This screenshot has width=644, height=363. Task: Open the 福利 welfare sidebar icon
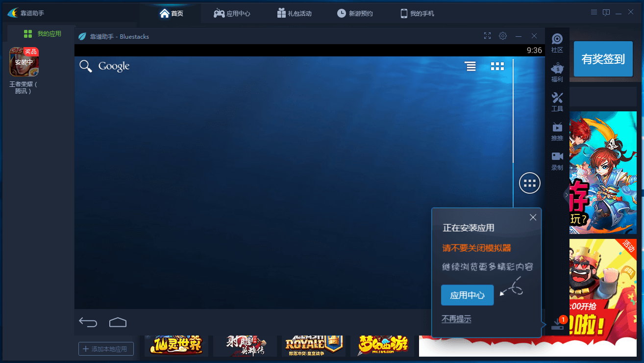(x=557, y=72)
